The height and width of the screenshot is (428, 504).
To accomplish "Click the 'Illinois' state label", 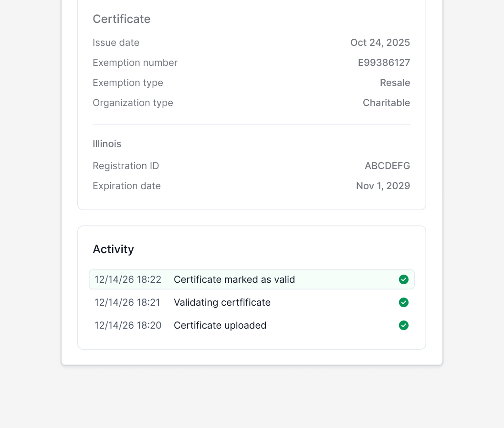I will coord(107,144).
